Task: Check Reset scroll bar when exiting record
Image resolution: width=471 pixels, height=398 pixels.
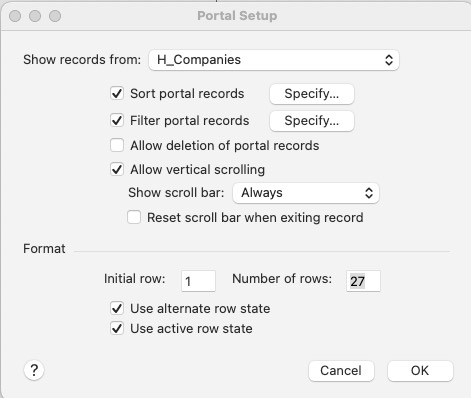Action: (x=134, y=218)
